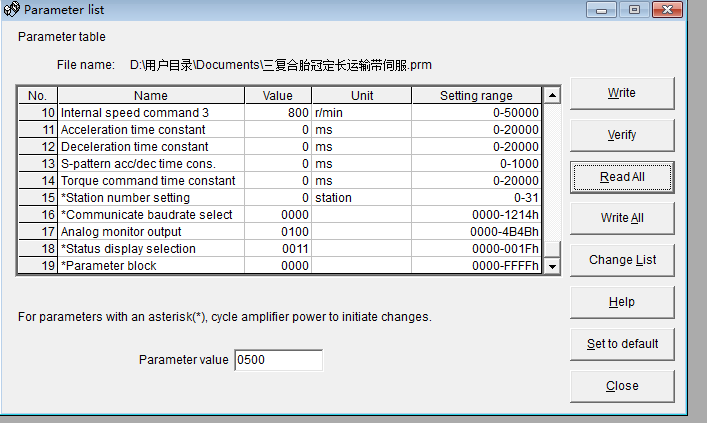Click the Read All button

621,177
